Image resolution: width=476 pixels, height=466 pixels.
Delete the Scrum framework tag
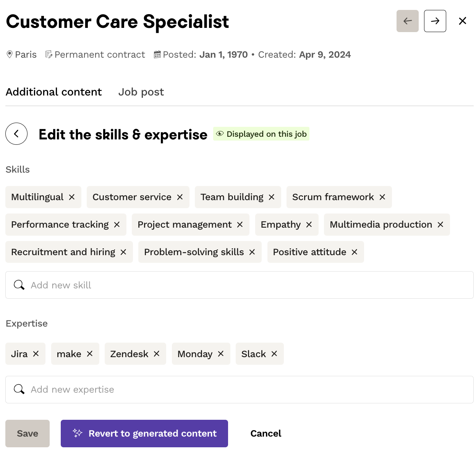click(x=382, y=197)
